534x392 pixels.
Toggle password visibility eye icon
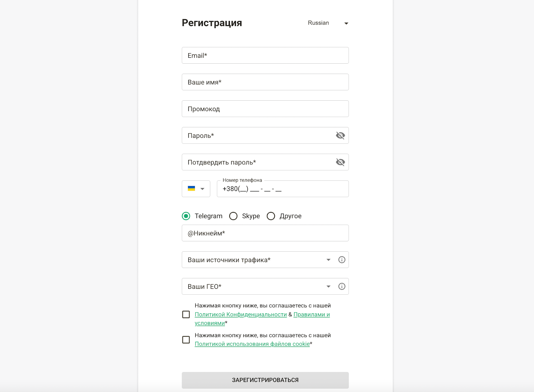pos(340,135)
